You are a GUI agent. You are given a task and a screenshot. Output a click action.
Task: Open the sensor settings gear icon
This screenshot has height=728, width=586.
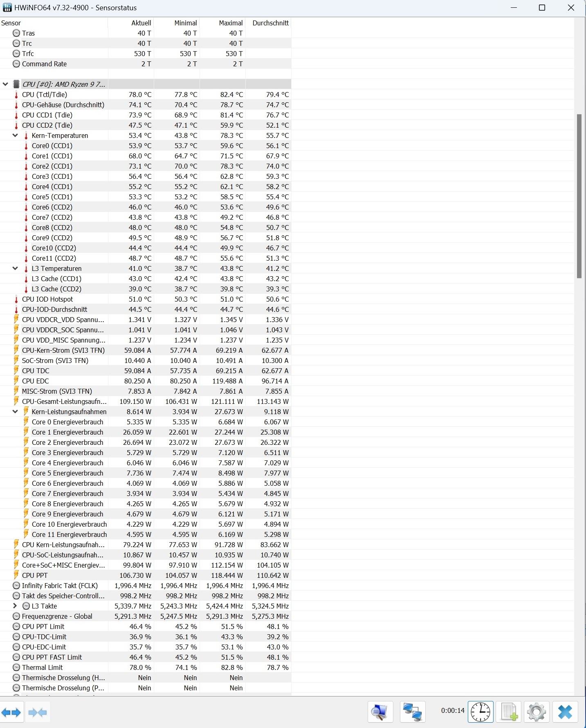coord(537,712)
